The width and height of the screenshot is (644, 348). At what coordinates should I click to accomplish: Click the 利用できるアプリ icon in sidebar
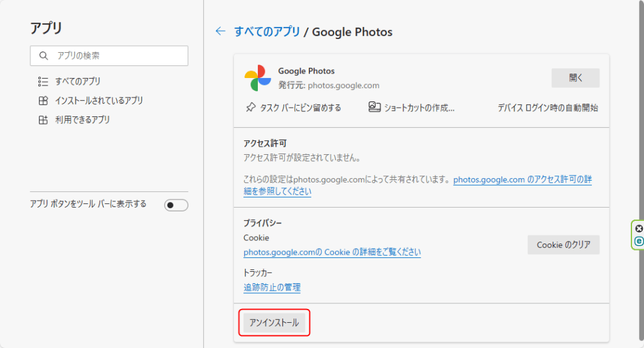pyautogui.click(x=43, y=120)
